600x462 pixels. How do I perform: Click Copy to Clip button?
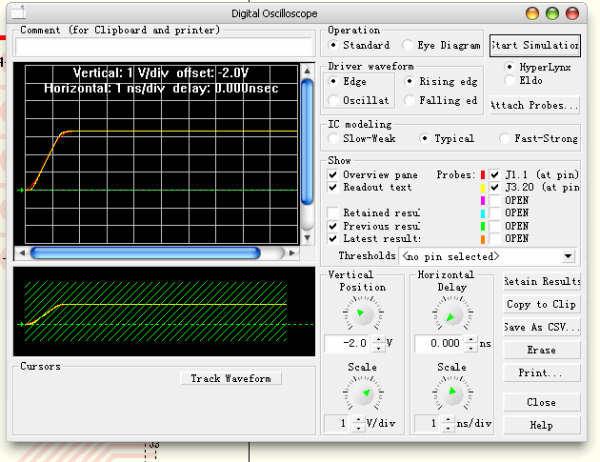tap(542, 304)
